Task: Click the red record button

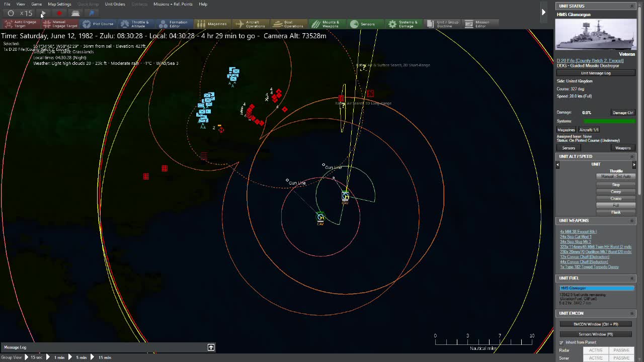Action: pyautogui.click(x=59, y=13)
